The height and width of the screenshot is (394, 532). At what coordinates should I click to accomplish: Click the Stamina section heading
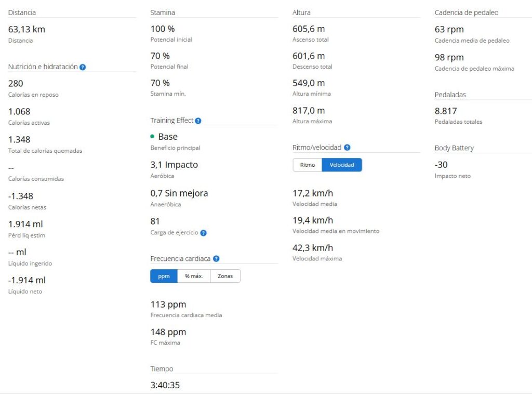click(163, 12)
